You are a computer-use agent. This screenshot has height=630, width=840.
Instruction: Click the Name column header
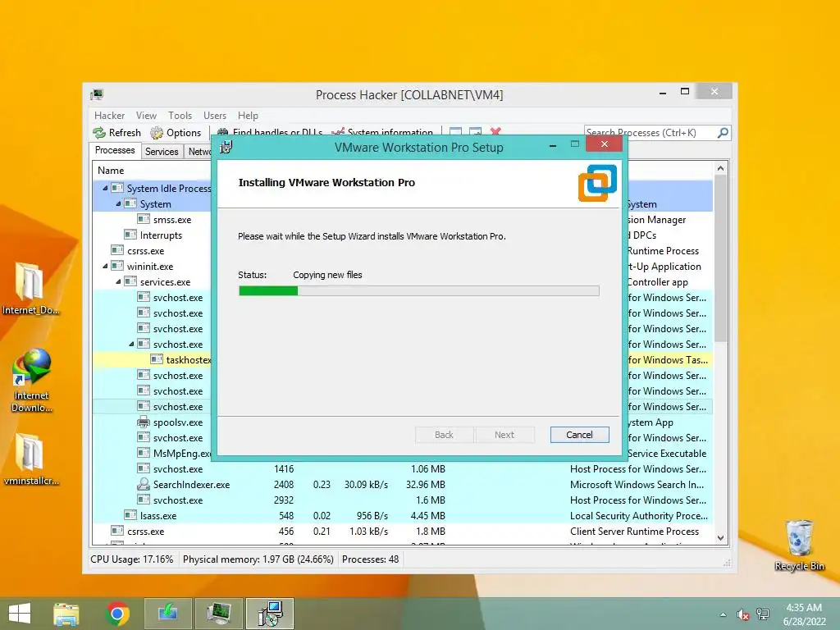pyautogui.click(x=111, y=171)
